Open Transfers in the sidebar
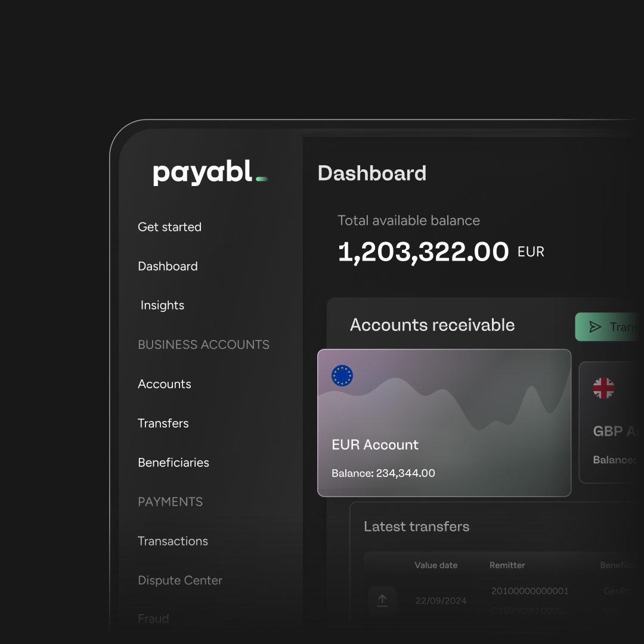 point(163,423)
